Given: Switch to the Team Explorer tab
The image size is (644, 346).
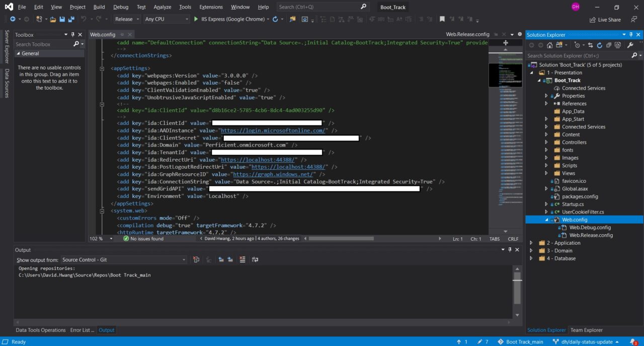Looking at the screenshot, I should [586, 330].
